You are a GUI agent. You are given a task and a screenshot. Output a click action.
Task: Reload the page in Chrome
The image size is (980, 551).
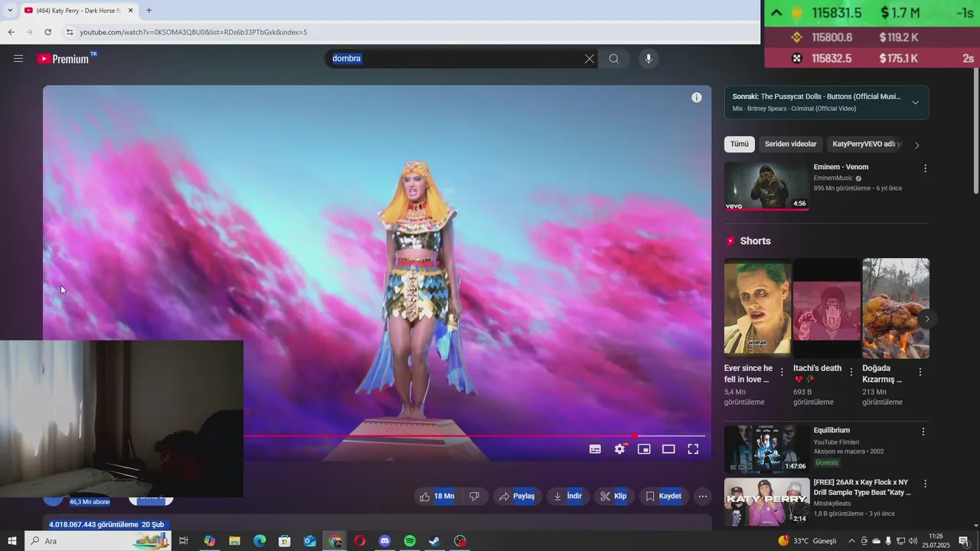pyautogui.click(x=47, y=32)
